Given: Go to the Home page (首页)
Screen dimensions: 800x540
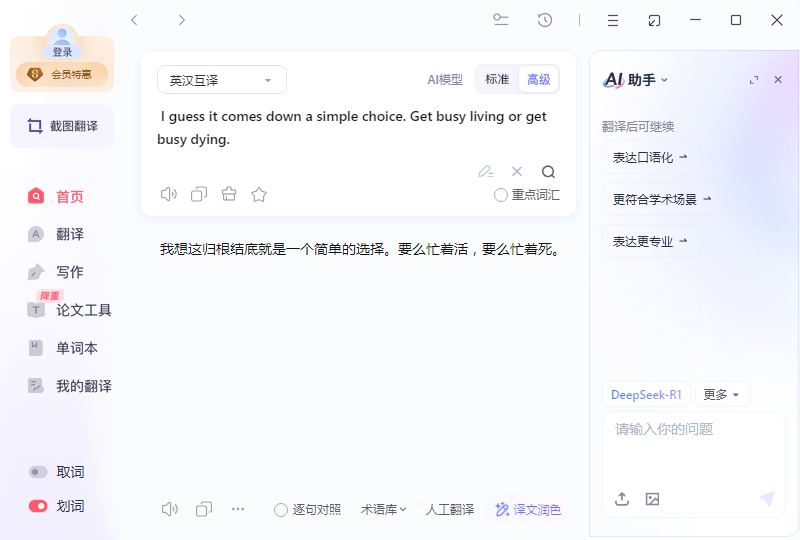Looking at the screenshot, I should (56, 197).
